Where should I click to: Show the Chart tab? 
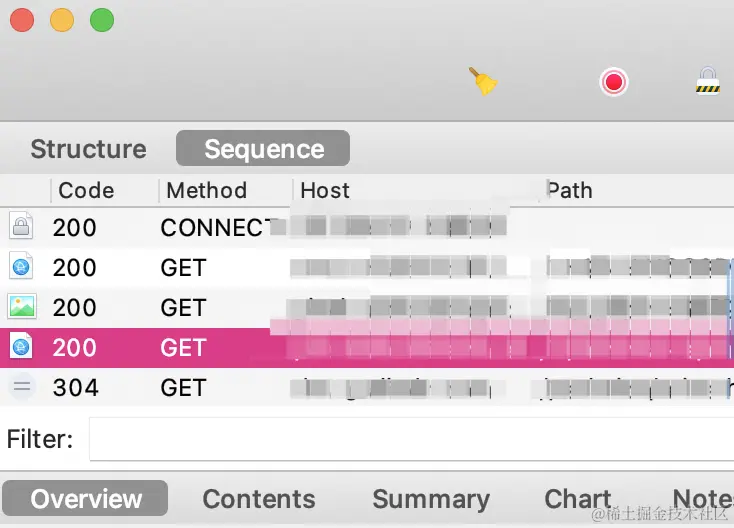tap(577, 499)
